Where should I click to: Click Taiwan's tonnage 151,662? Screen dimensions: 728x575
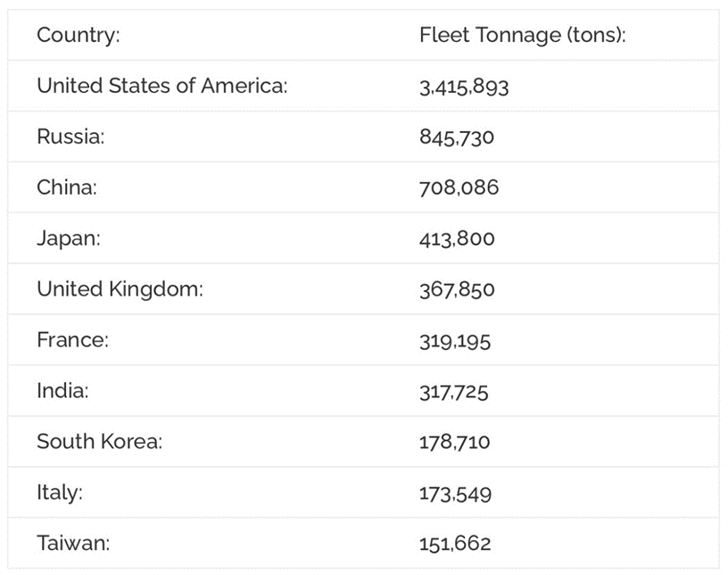pyautogui.click(x=455, y=544)
